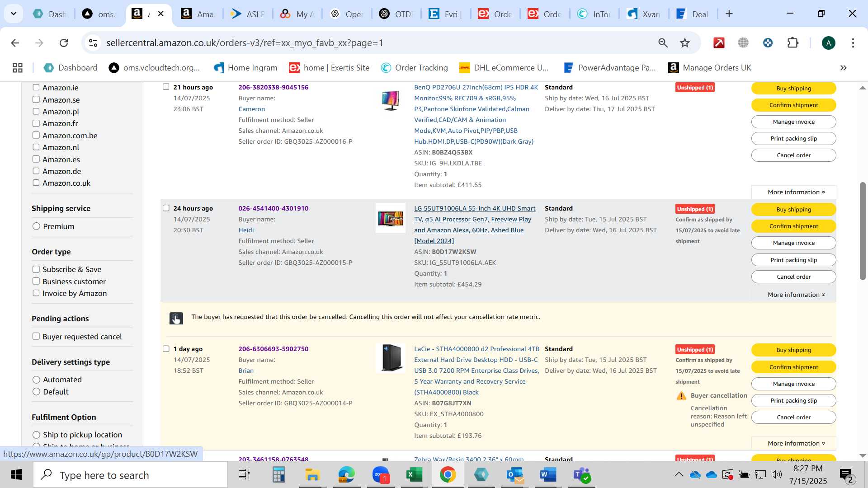
Task: Open the notification center icon
Action: tap(846, 475)
